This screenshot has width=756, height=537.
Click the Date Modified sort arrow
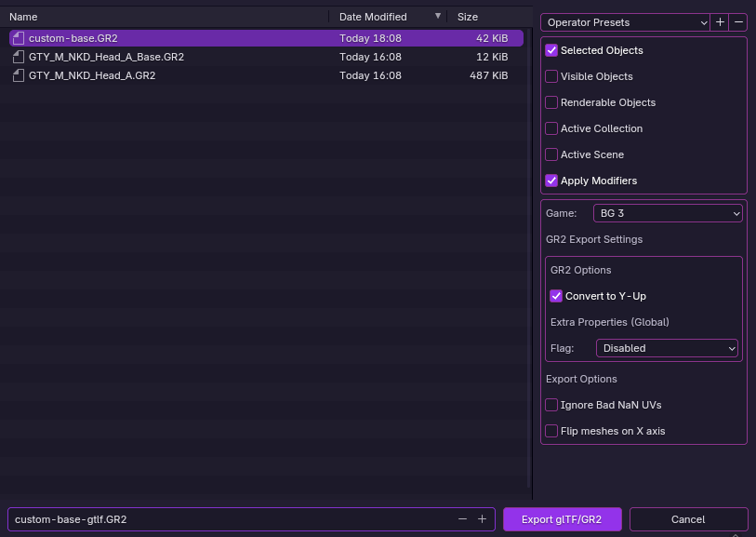pos(438,16)
